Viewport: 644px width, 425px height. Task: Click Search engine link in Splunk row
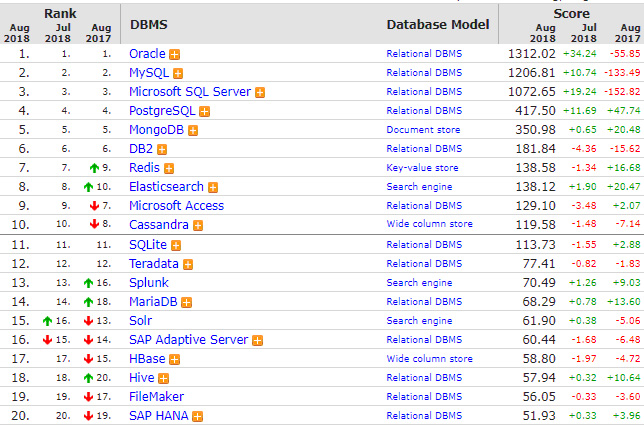click(x=419, y=283)
